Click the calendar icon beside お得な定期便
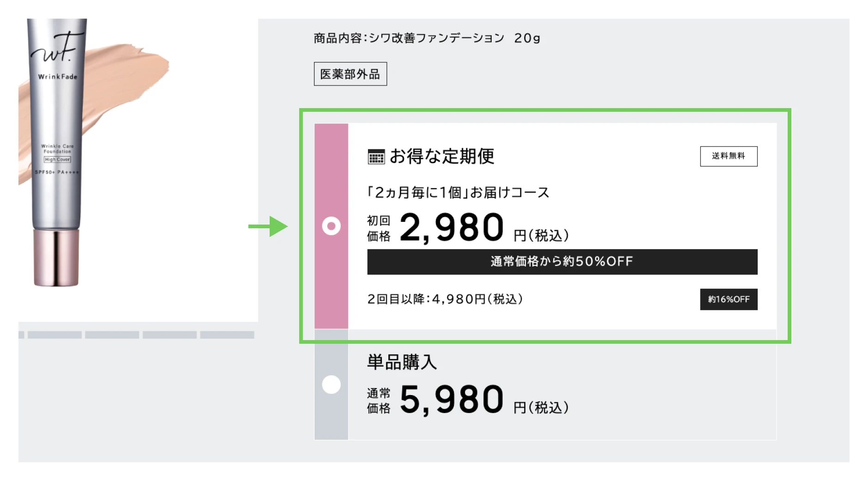868x481 pixels. [376, 157]
